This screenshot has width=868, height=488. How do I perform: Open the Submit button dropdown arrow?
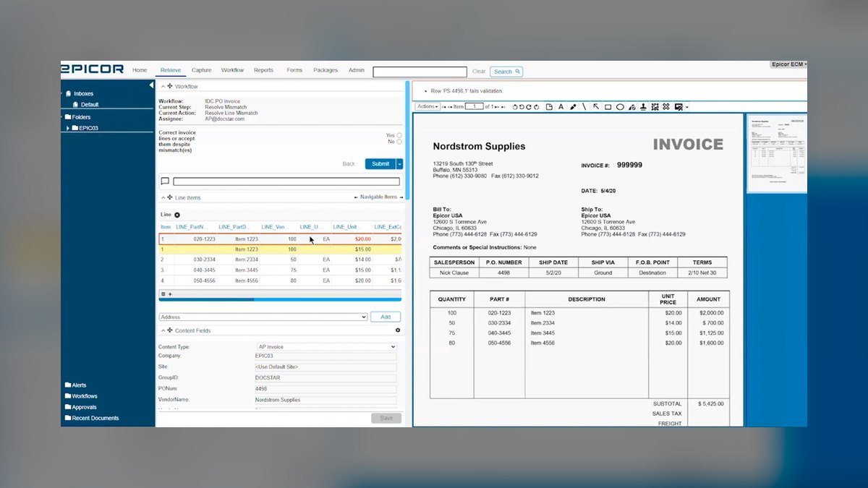click(x=400, y=164)
